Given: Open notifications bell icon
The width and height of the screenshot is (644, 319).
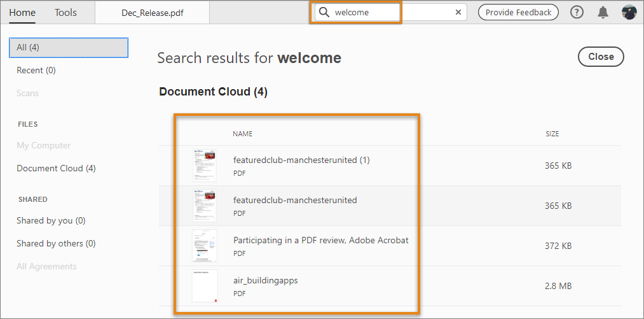Looking at the screenshot, I should (x=603, y=12).
